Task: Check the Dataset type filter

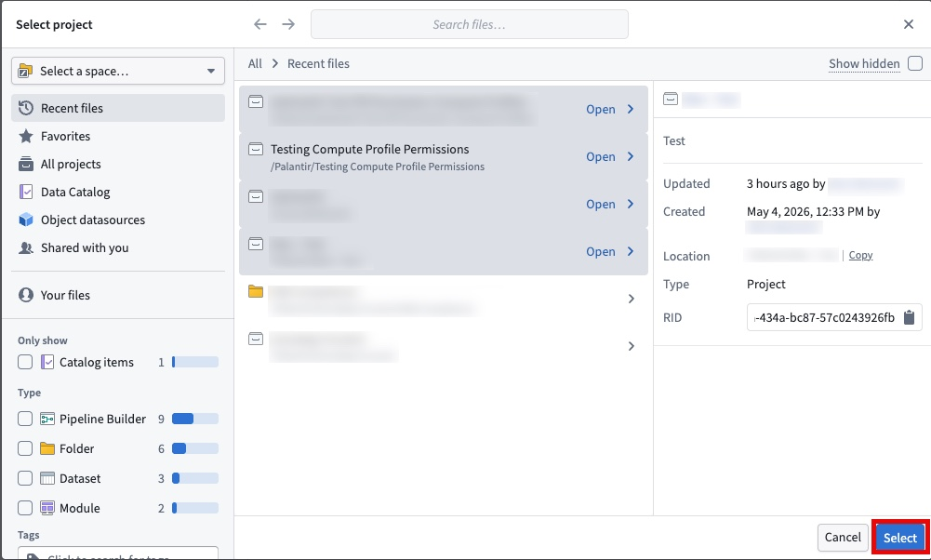Action: (x=25, y=478)
